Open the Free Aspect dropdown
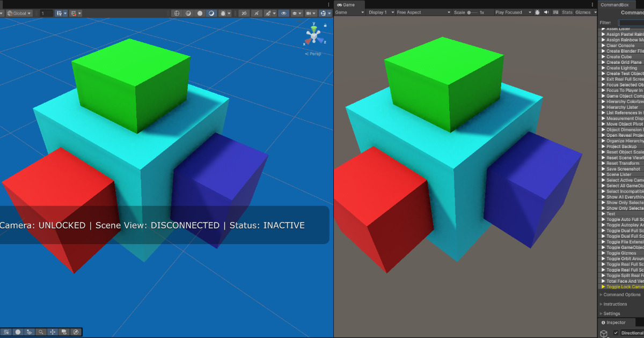This screenshot has width=644, height=338. [x=423, y=12]
